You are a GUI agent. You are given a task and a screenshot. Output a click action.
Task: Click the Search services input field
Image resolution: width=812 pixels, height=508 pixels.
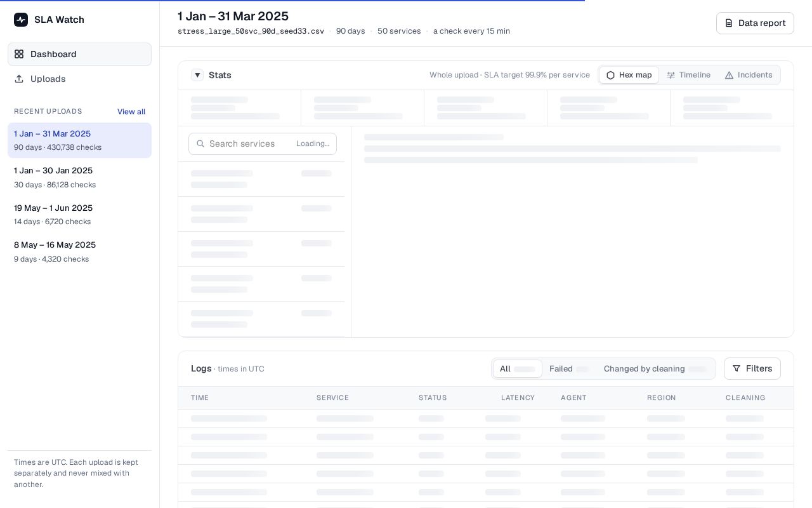263,144
